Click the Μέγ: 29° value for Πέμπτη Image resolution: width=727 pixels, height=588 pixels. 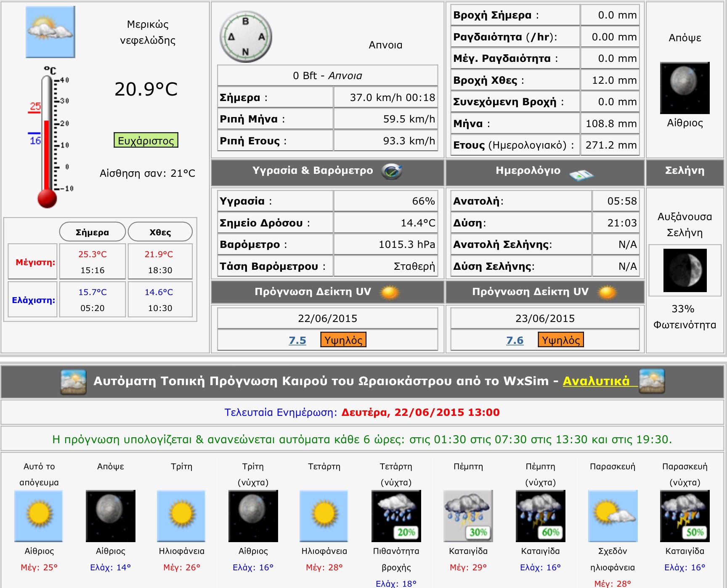click(468, 567)
